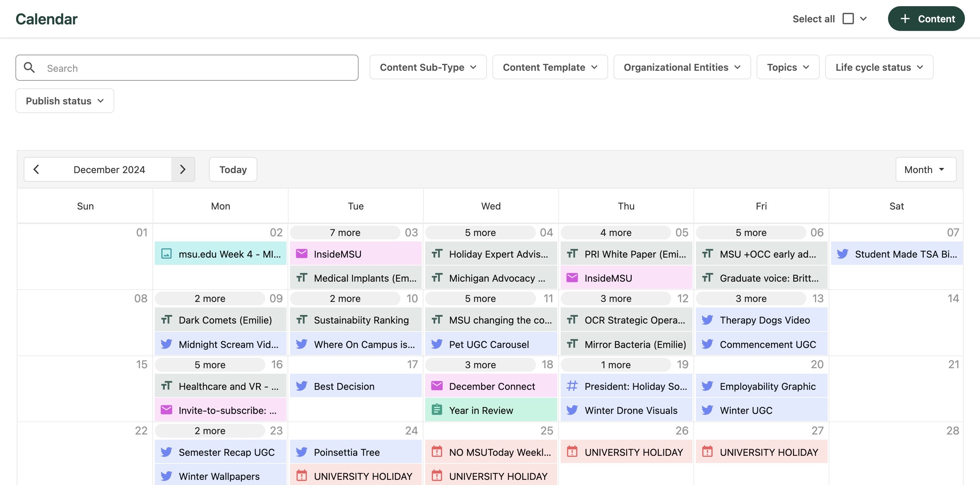Click the calendar alert icon on NO MSUToday Weekl...
980x485 pixels.
[x=437, y=452]
